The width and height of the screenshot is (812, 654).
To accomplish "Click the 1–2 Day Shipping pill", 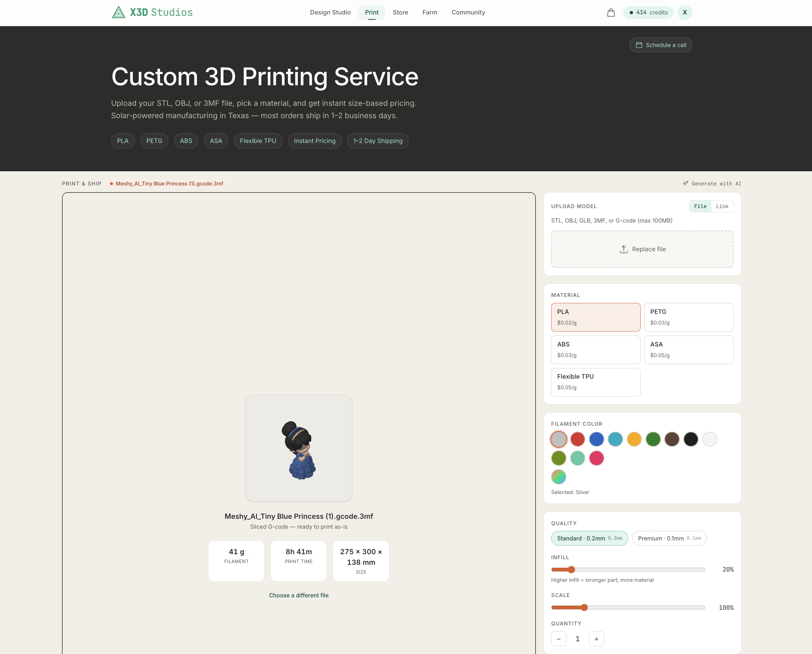I will [x=378, y=141].
